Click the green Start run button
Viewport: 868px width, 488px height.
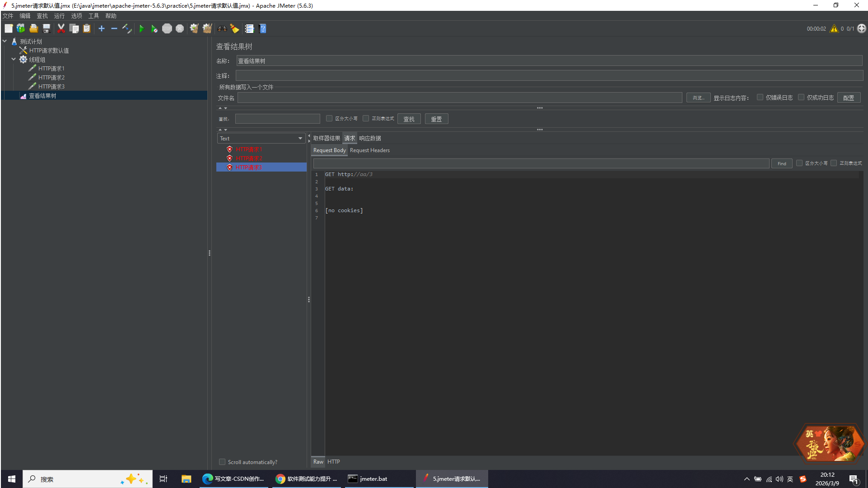coord(141,29)
